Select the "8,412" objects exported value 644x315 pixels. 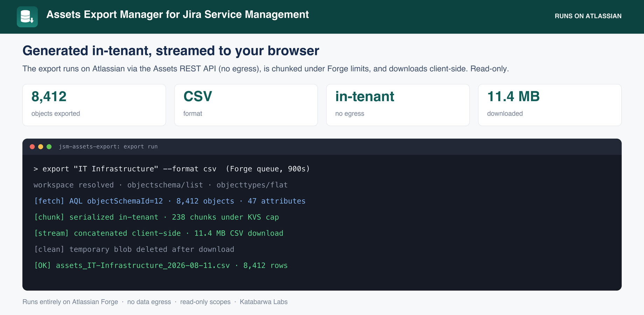pyautogui.click(x=49, y=97)
